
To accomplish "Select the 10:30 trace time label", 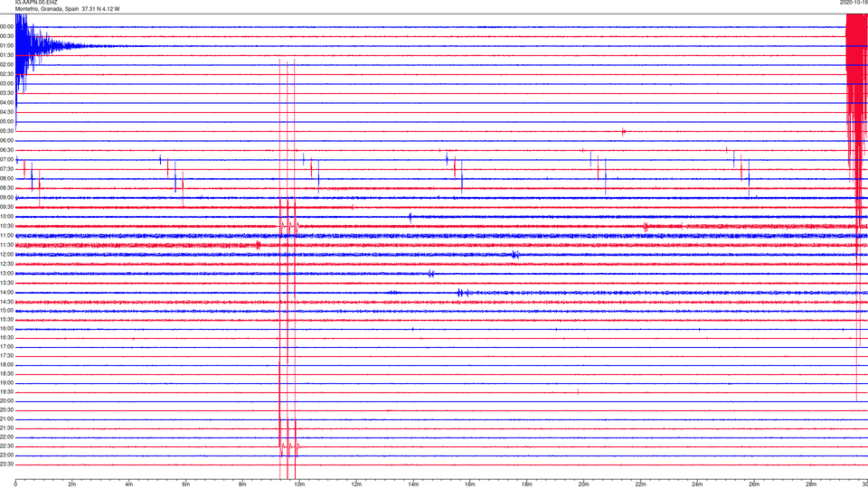I will [7, 226].
